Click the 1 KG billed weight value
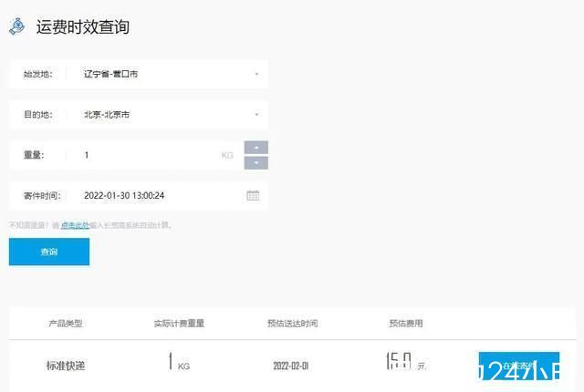This screenshot has width=584, height=392. coord(179,362)
